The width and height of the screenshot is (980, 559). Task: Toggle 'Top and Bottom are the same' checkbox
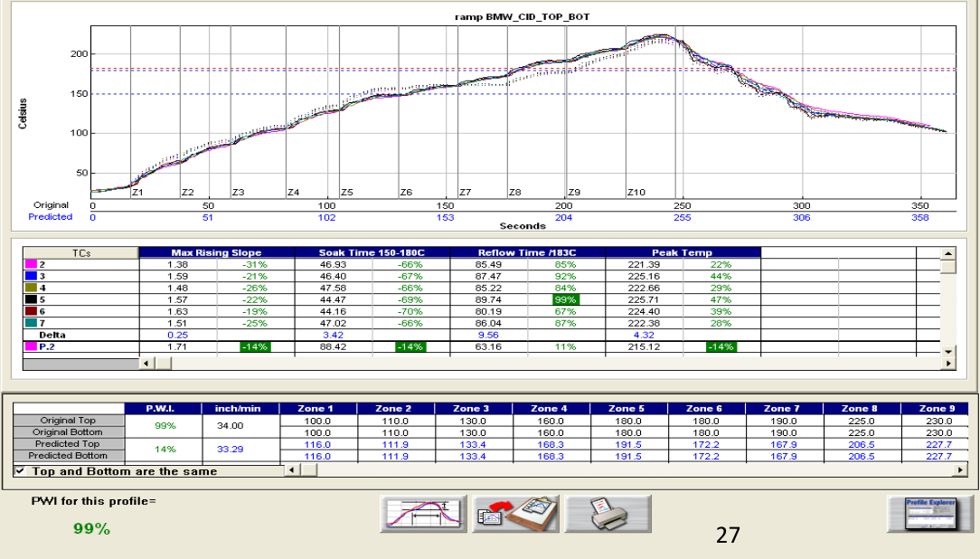point(20,470)
